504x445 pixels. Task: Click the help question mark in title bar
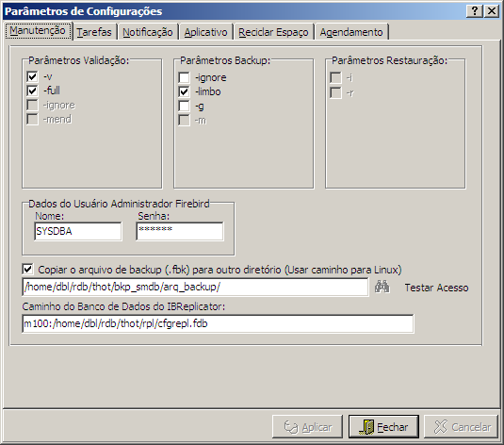click(x=475, y=11)
